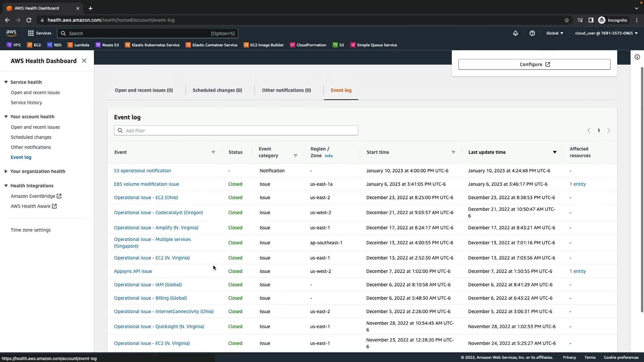Switch to Other notifications tab
This screenshot has height=362, width=644.
[286, 90]
